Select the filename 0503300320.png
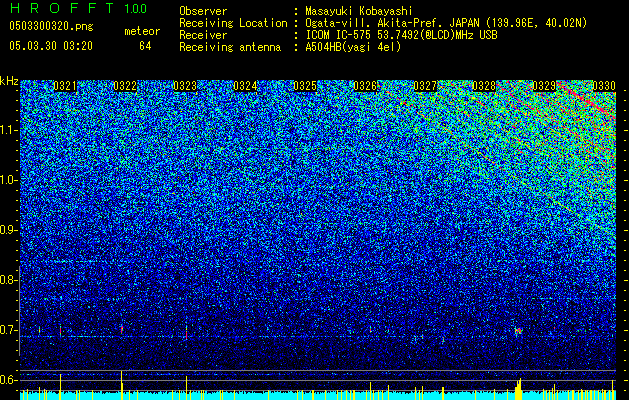The image size is (629, 400). (x=51, y=26)
